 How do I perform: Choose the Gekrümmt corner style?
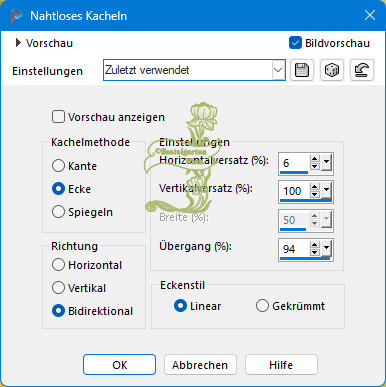tap(262, 306)
